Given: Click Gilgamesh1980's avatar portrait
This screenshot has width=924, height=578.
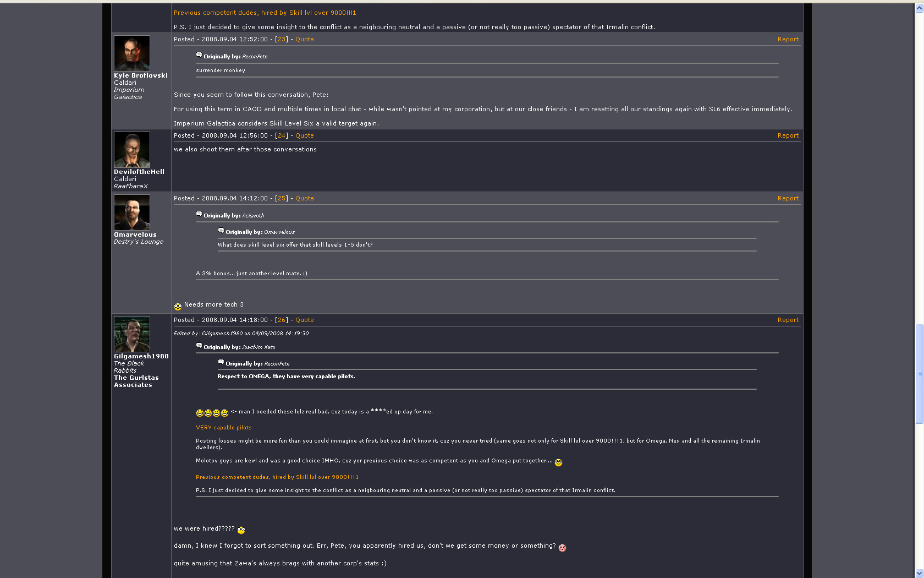Looking at the screenshot, I should point(132,334).
